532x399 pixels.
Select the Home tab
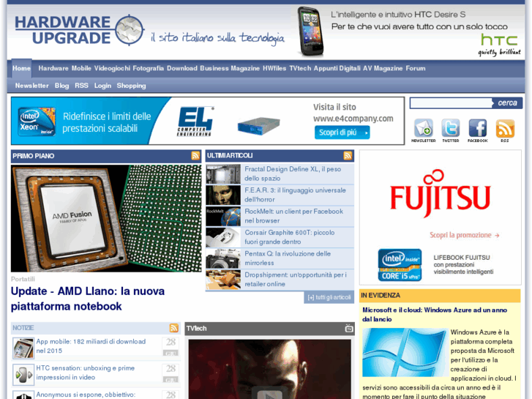coord(22,68)
